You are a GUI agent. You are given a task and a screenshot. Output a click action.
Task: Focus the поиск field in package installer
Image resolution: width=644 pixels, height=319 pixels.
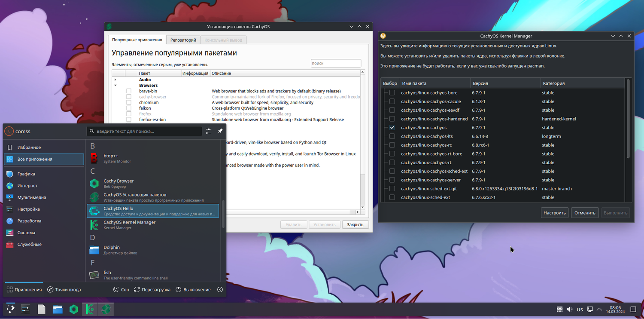coord(336,63)
